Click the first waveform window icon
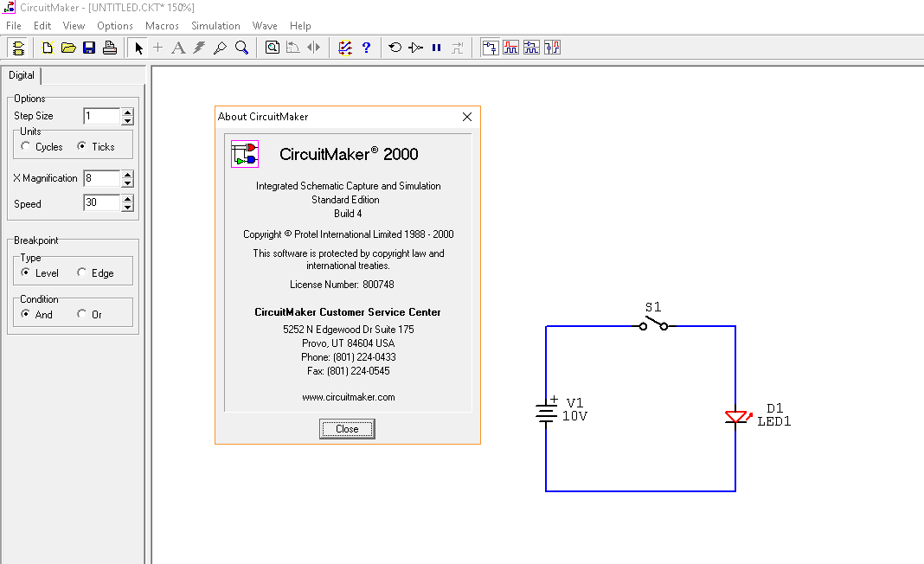The height and width of the screenshot is (564, 924). [x=491, y=48]
